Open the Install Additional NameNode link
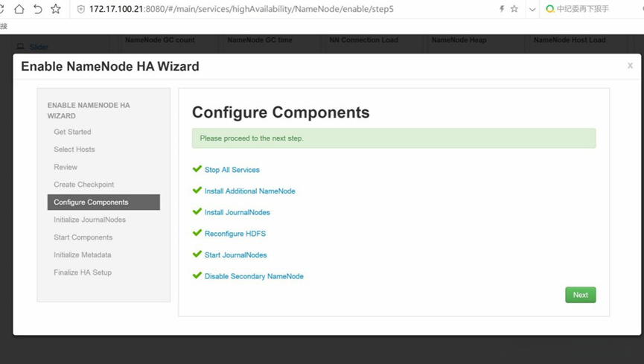Screen dimensions: 644x364 [x=249, y=191]
